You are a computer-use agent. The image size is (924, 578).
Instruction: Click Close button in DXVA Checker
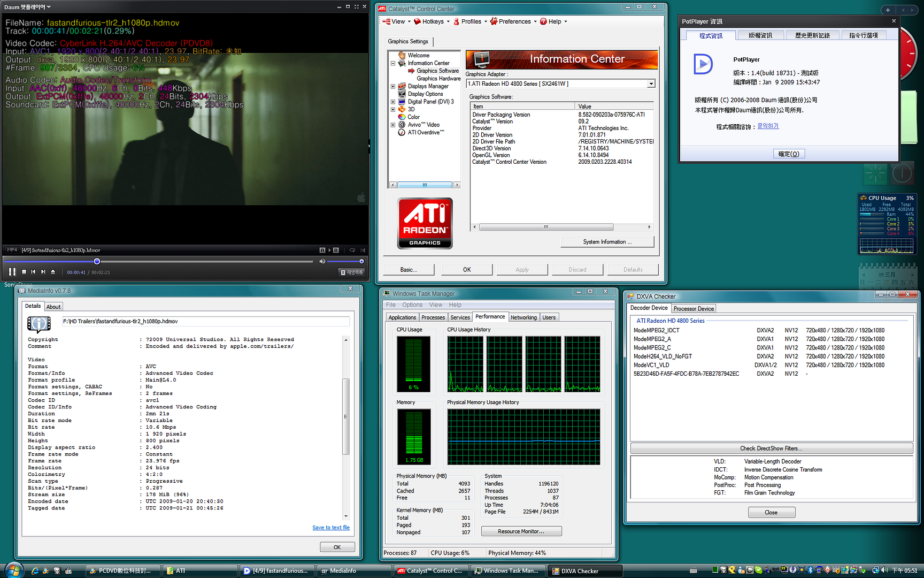coord(771,513)
